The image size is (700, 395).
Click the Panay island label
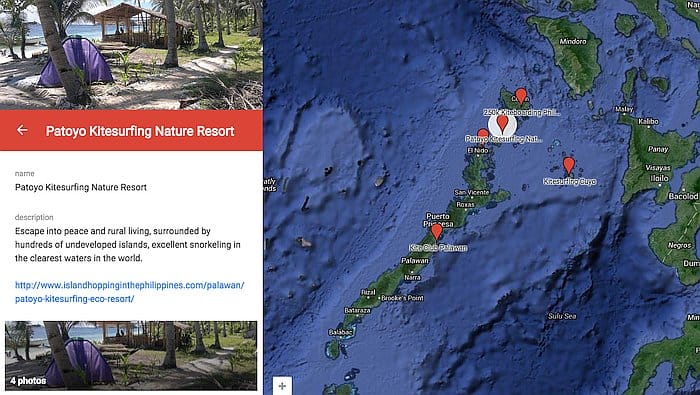(x=658, y=149)
